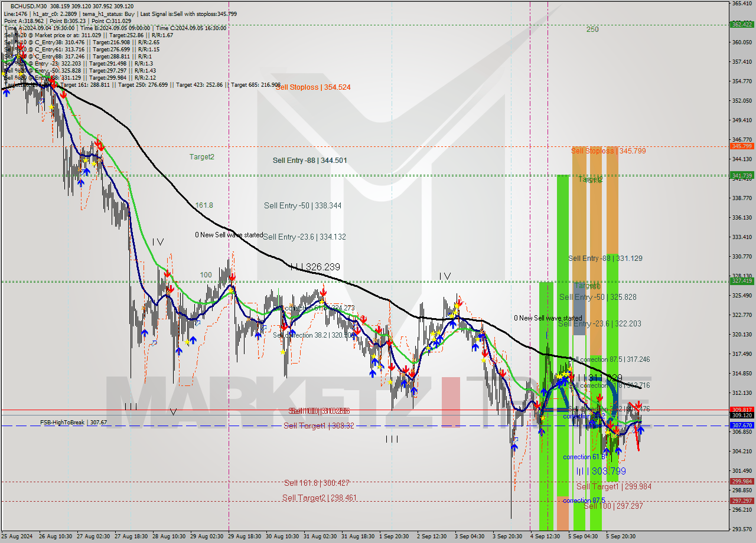Click the blue 307.670 price tag
Viewport: 756px width, 543px height.
click(742, 426)
